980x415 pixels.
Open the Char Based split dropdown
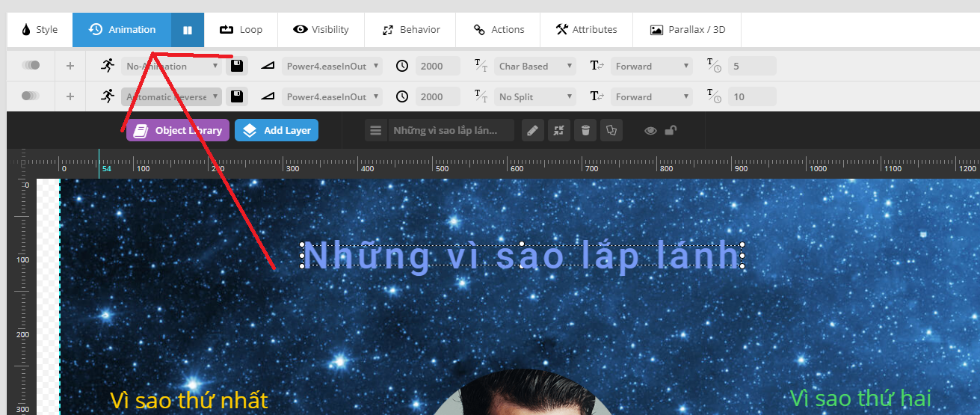[x=535, y=66]
